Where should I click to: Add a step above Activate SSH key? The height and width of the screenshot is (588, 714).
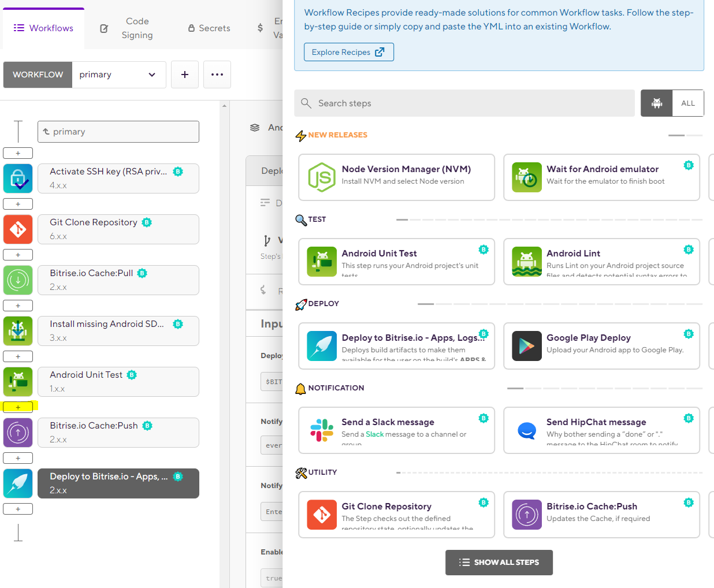click(18, 153)
